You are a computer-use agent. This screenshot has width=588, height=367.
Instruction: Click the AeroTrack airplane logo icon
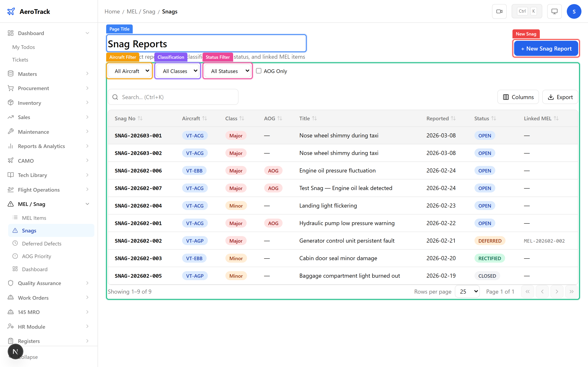[11, 11]
